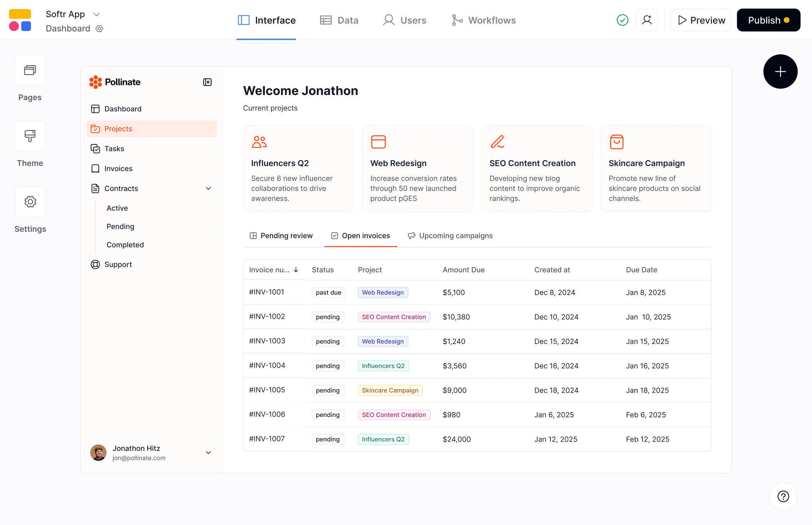Expand the Softr App dropdown chevron

96,14
